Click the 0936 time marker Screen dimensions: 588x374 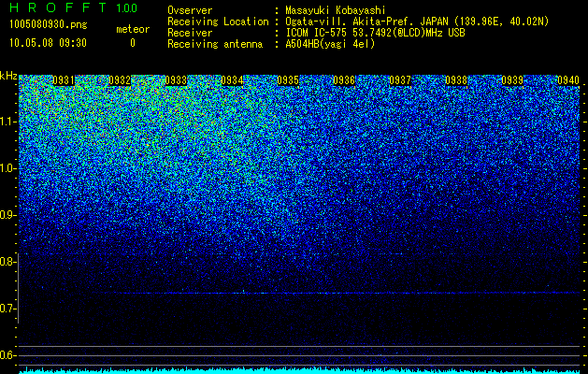click(344, 80)
